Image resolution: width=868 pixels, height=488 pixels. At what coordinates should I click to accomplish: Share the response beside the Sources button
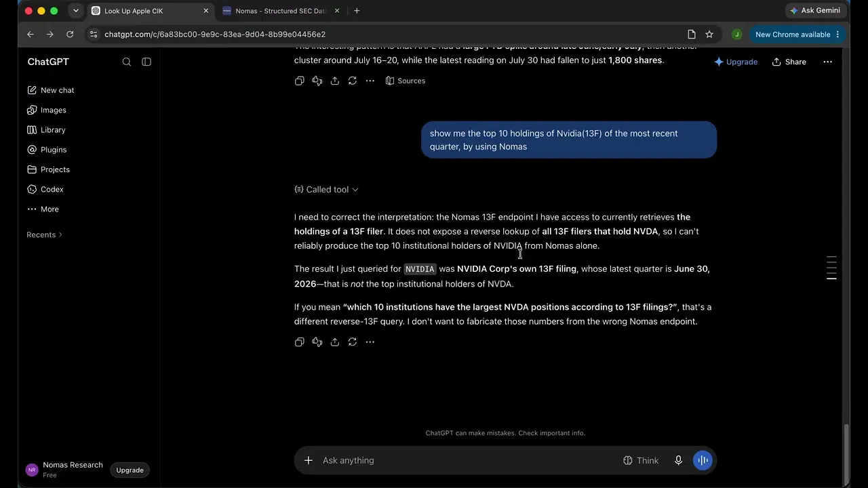(335, 81)
